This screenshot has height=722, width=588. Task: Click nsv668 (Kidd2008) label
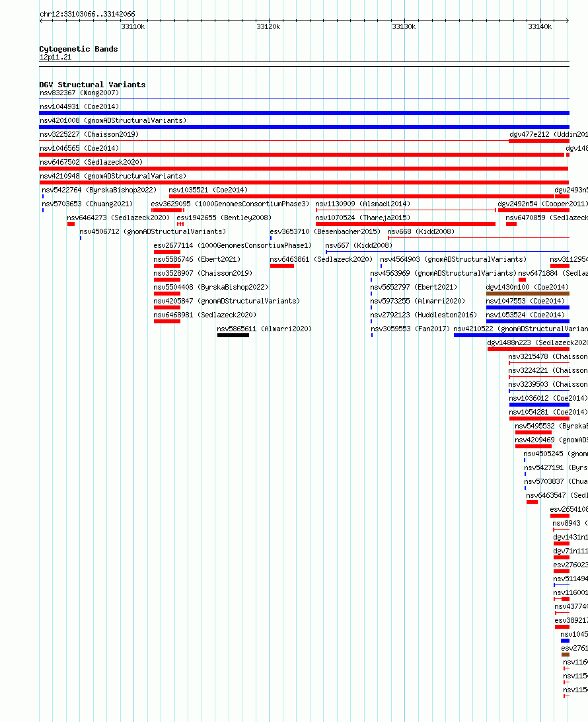[x=421, y=231]
